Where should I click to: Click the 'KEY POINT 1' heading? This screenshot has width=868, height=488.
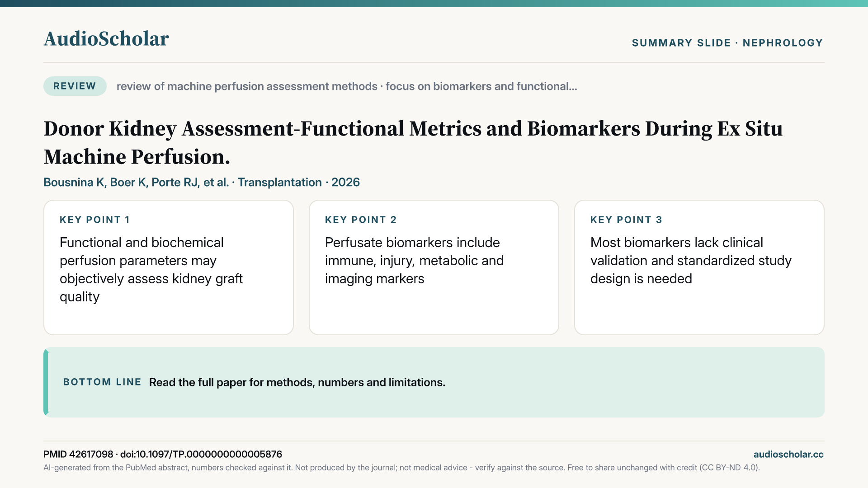(95, 220)
